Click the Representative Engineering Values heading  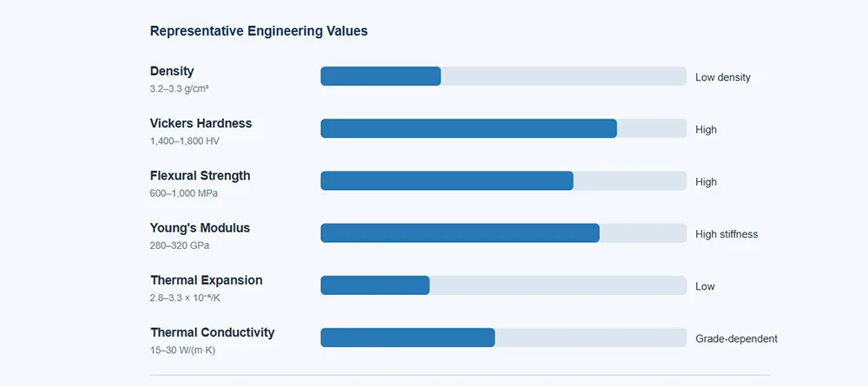(259, 31)
